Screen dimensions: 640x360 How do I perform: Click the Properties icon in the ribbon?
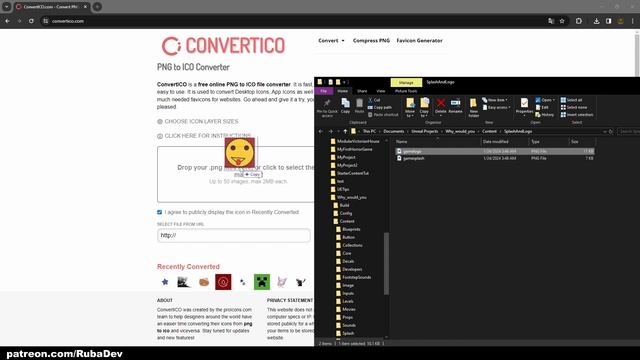[x=524, y=106]
